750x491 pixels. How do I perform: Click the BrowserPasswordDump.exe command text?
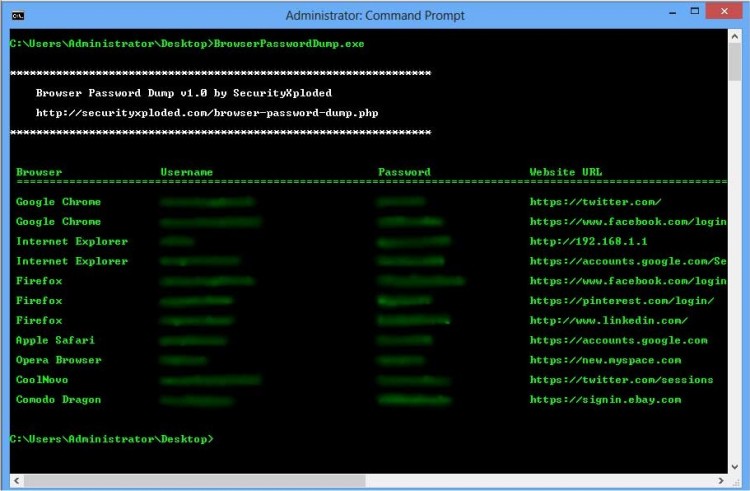[x=289, y=44]
